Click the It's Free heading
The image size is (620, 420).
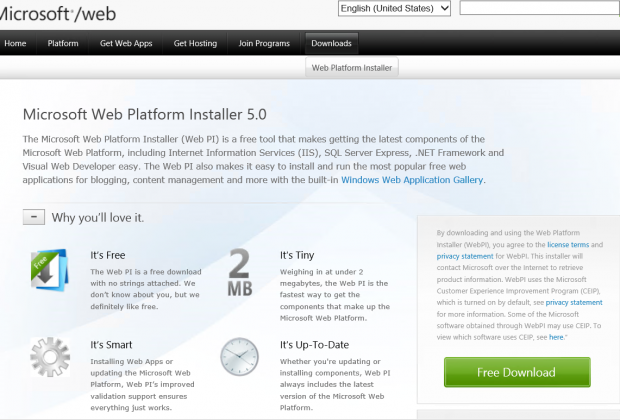[108, 255]
